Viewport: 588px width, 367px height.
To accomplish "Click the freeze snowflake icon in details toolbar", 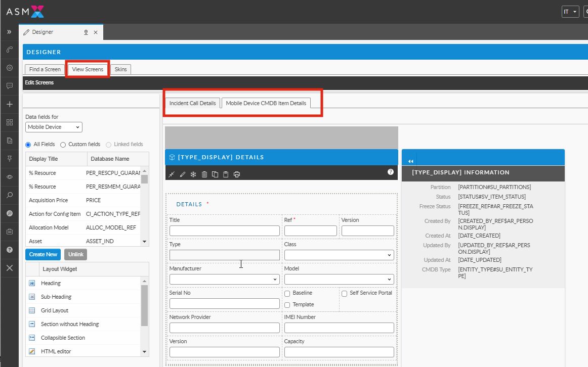I will click(193, 174).
